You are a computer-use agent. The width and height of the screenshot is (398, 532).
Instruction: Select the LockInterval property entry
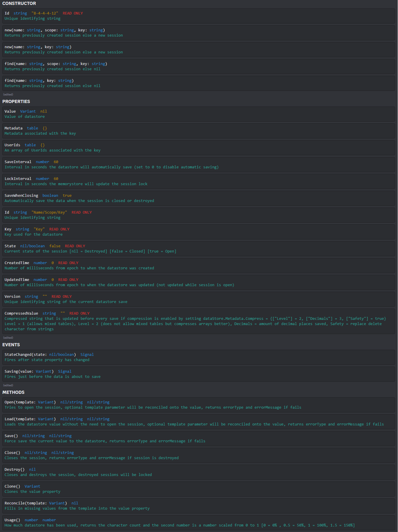tap(199, 181)
